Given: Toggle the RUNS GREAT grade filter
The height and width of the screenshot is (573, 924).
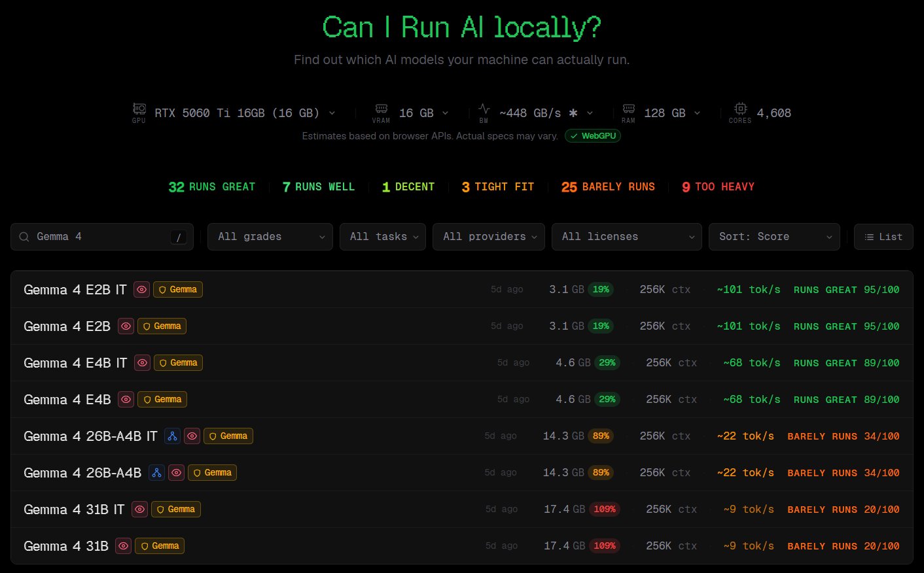Looking at the screenshot, I should 212,187.
